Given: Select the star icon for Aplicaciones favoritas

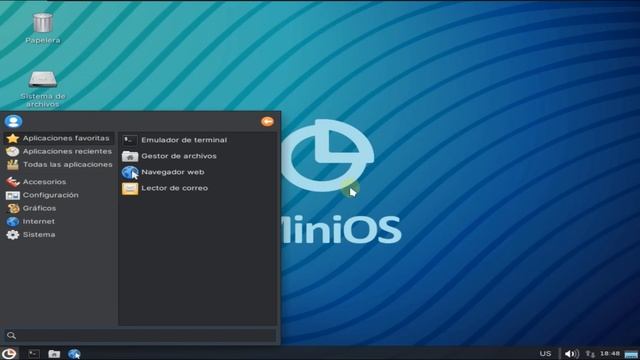Looking at the screenshot, I should point(13,138).
